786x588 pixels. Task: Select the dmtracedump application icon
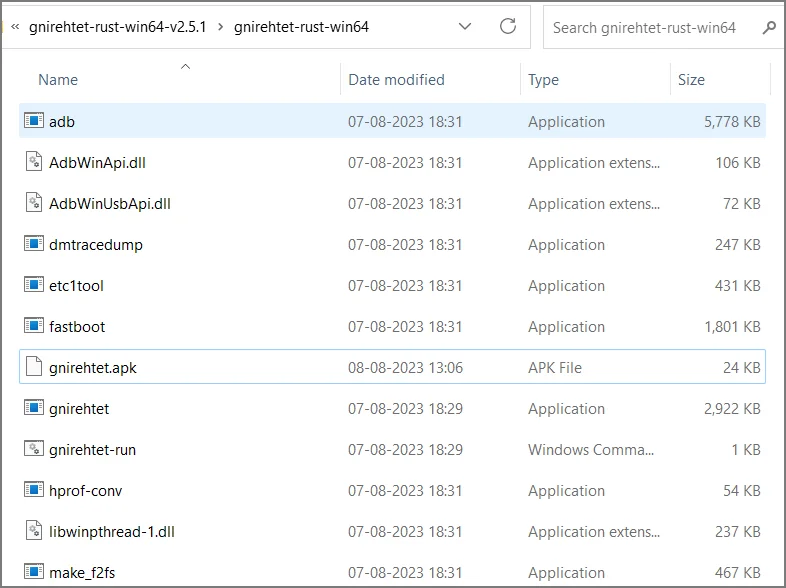tap(34, 243)
